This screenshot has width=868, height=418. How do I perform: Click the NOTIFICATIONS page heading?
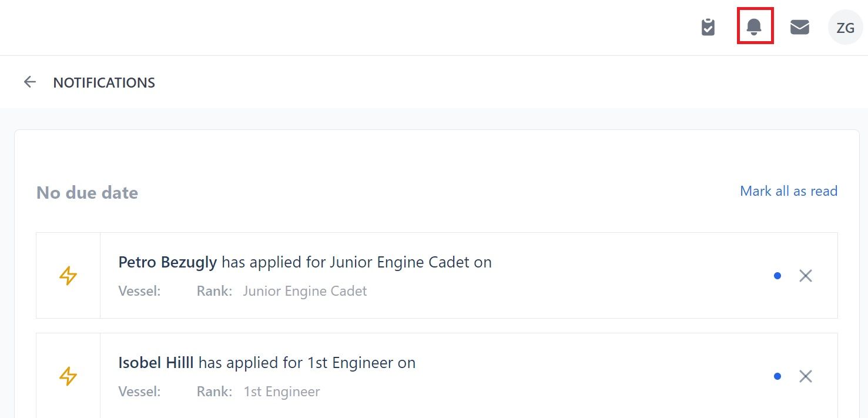104,83
